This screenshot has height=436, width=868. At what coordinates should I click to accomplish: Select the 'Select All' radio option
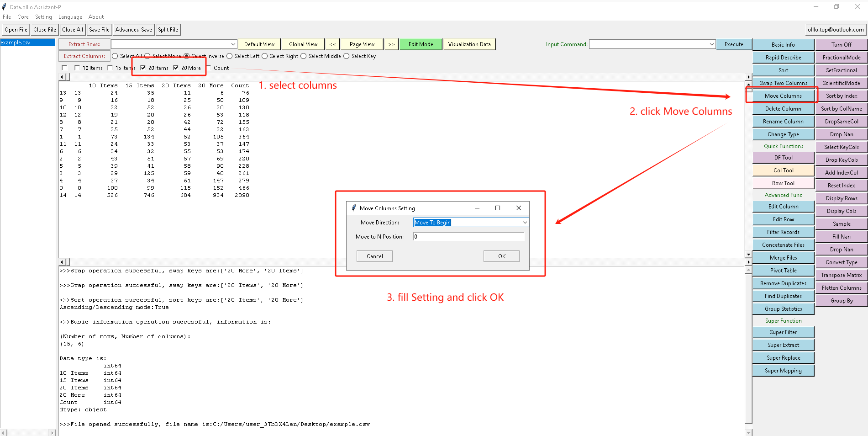click(115, 56)
